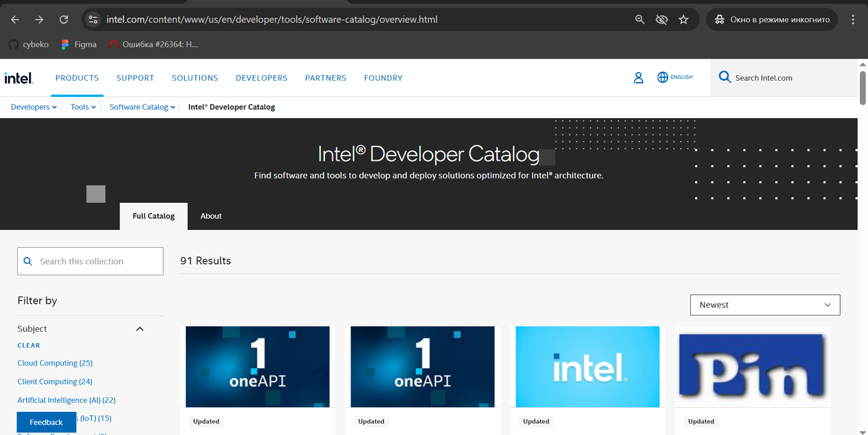
Task: Click the incognito mode indicator
Action: pos(772,20)
